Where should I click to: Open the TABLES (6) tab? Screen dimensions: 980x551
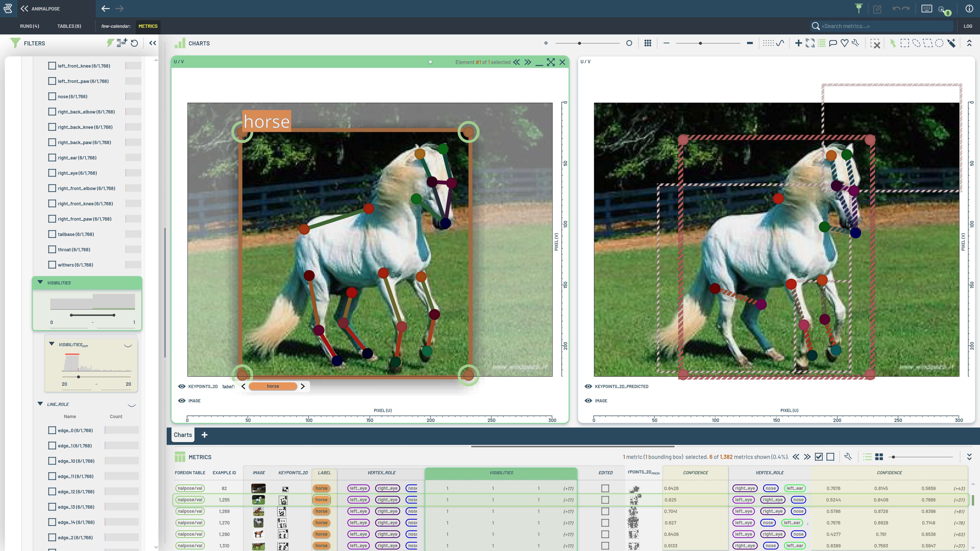69,26
